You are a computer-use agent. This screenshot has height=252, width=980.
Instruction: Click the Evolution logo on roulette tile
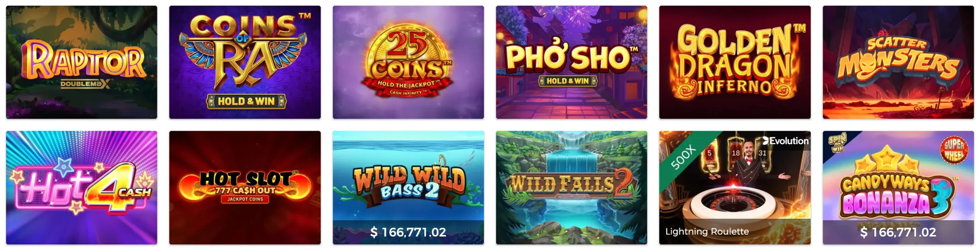786,141
